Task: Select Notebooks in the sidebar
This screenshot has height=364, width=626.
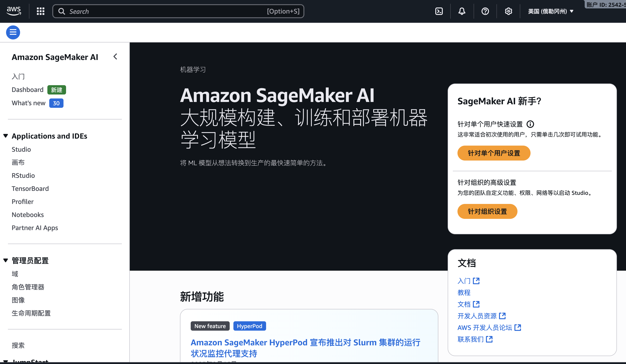Action: pyautogui.click(x=28, y=214)
